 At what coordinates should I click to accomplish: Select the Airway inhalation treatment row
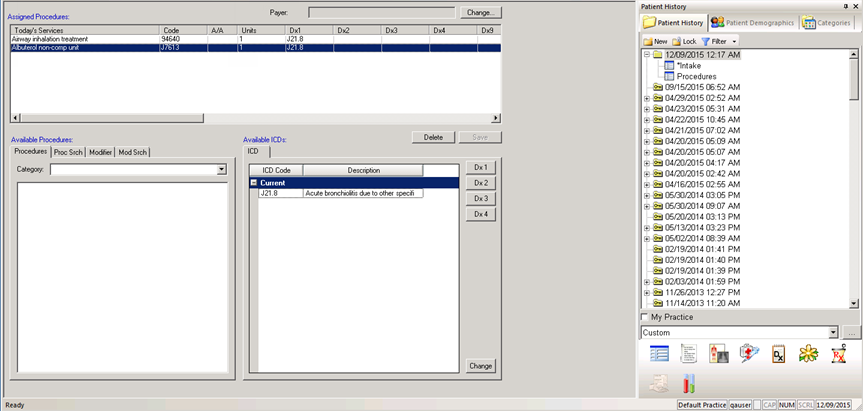coord(255,40)
